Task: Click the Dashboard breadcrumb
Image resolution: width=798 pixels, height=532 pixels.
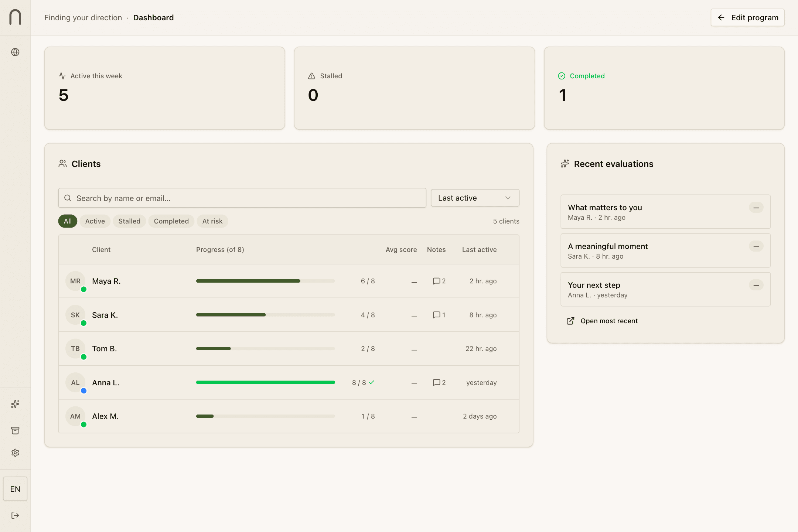Action: pyautogui.click(x=153, y=18)
